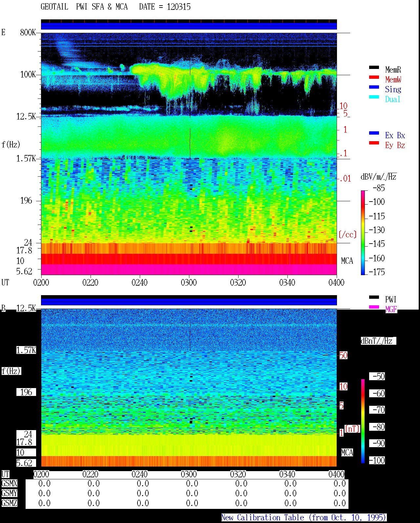
Task: Click the "DATE = 120315" header text
Action: pos(165,7)
